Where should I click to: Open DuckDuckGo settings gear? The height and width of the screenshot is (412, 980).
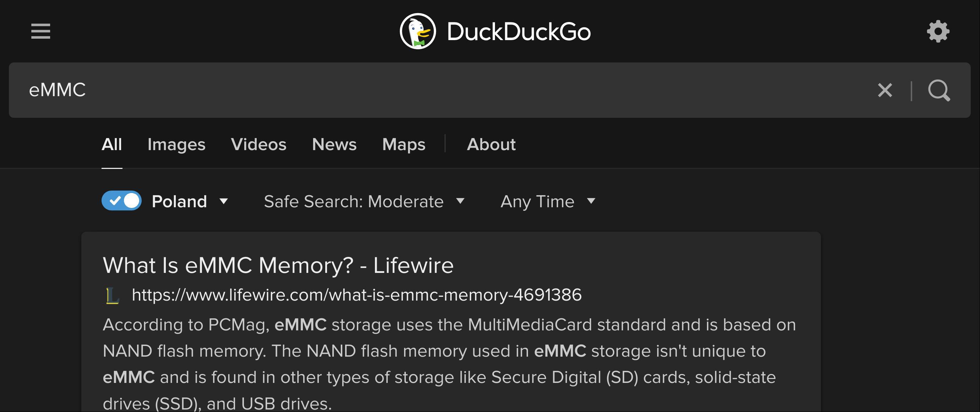point(938,32)
